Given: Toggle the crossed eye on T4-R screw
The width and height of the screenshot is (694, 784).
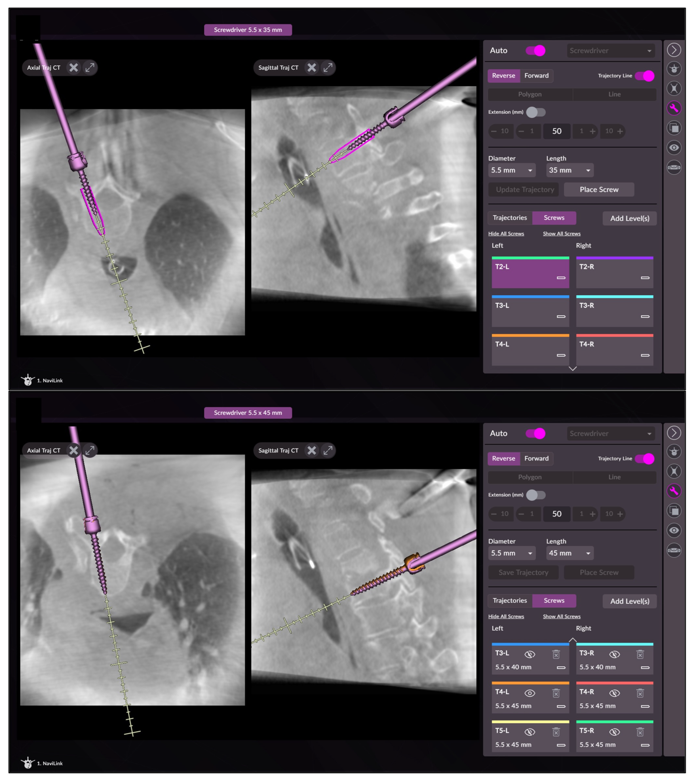Looking at the screenshot, I should [x=614, y=693].
